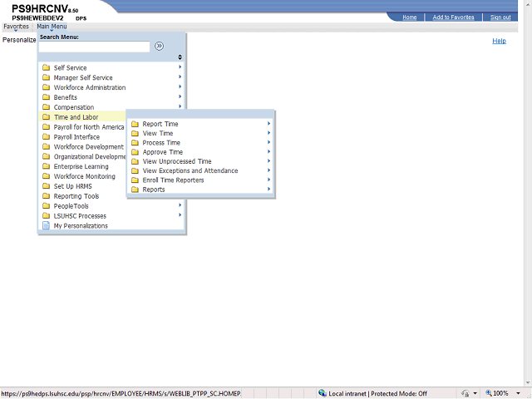Click the Approve Time folder icon
Screen dimensions: 532x399
pyautogui.click(x=135, y=152)
